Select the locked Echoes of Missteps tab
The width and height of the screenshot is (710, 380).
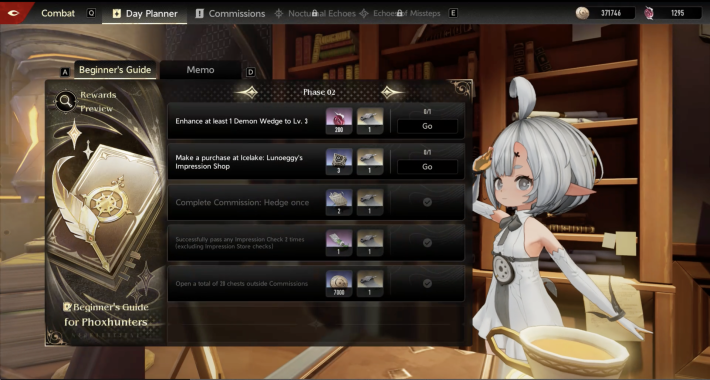point(400,14)
